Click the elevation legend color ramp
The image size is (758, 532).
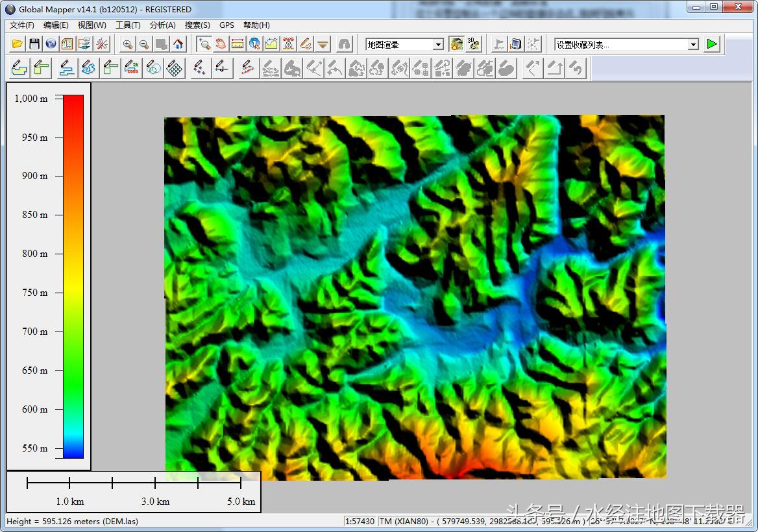pyautogui.click(x=73, y=276)
